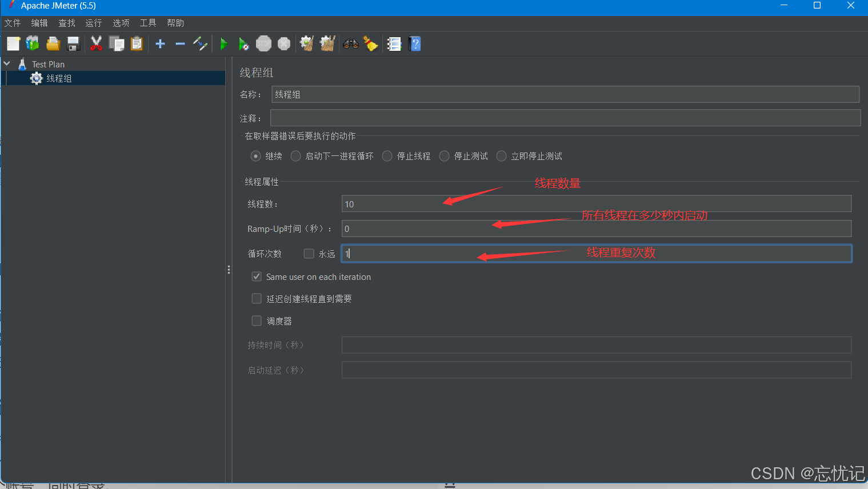
Task: Open the Function Helper list icon
Action: [x=394, y=43]
